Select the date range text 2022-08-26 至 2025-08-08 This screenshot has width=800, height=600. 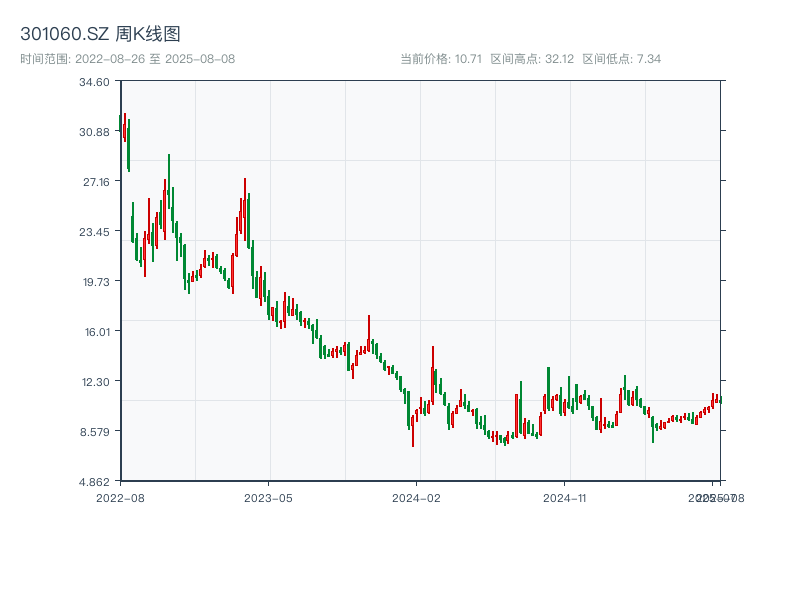click(155, 59)
